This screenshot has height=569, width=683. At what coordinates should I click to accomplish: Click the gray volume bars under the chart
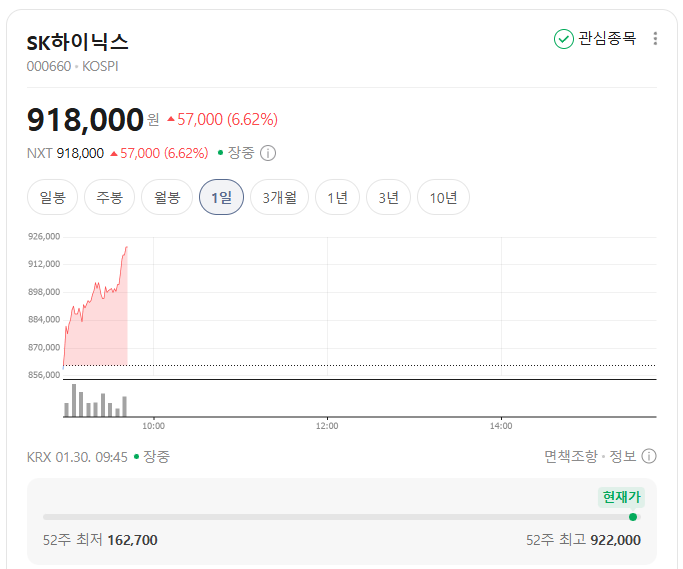point(95,405)
